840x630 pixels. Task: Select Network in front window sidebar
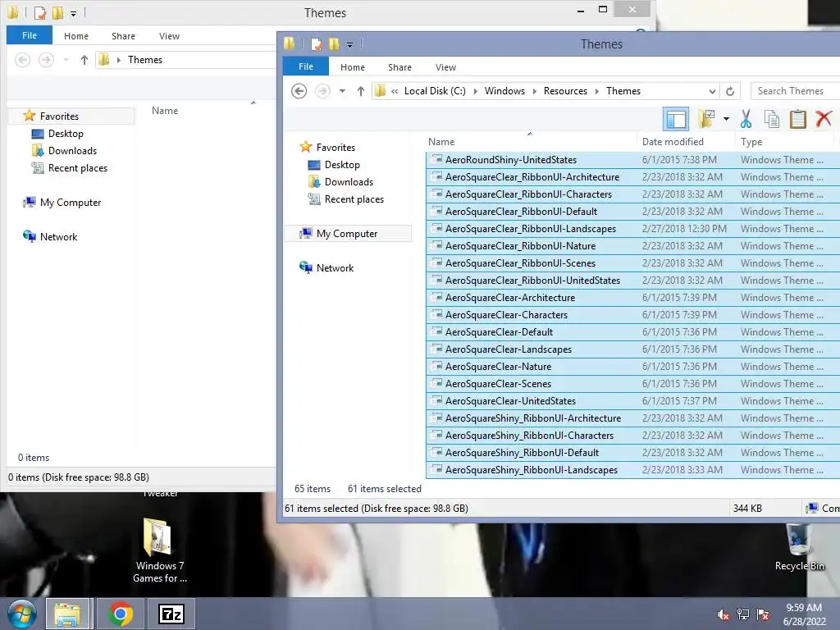click(335, 268)
